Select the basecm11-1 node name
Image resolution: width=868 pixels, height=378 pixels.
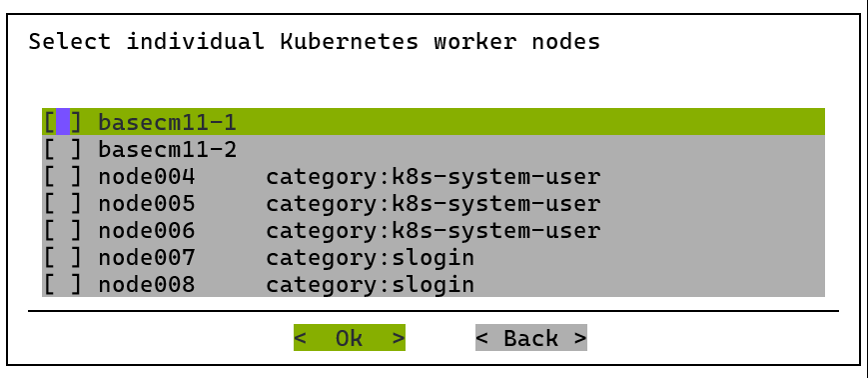coord(167,122)
